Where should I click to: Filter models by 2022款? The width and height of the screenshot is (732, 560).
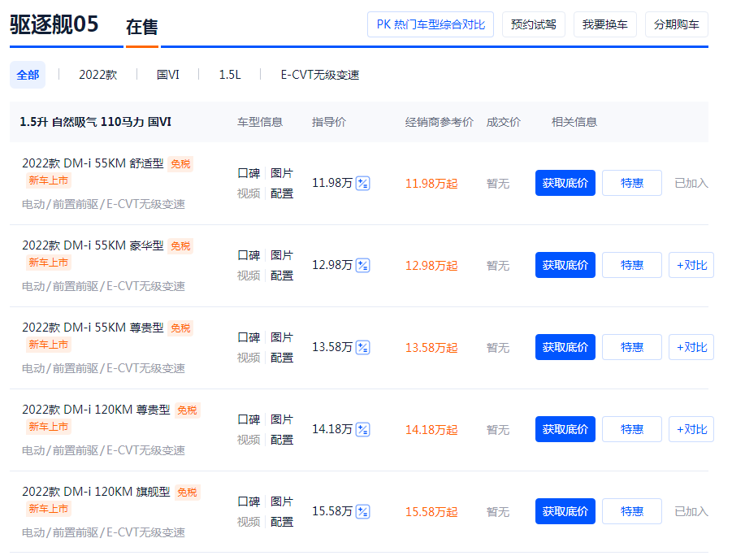[97, 74]
